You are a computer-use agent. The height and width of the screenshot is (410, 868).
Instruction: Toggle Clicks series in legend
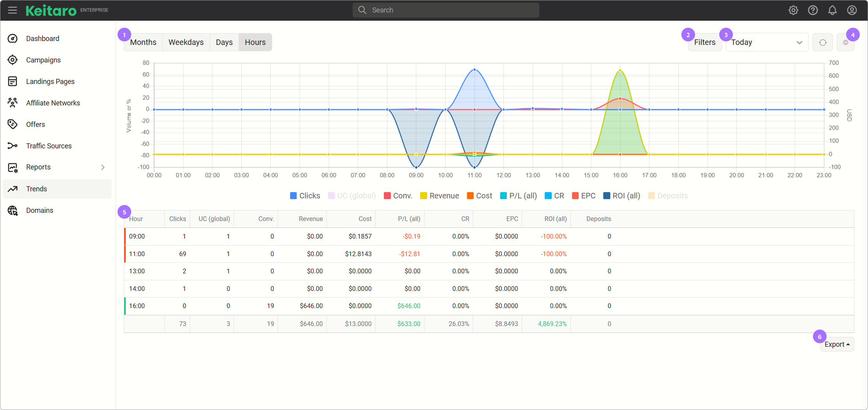coord(305,196)
